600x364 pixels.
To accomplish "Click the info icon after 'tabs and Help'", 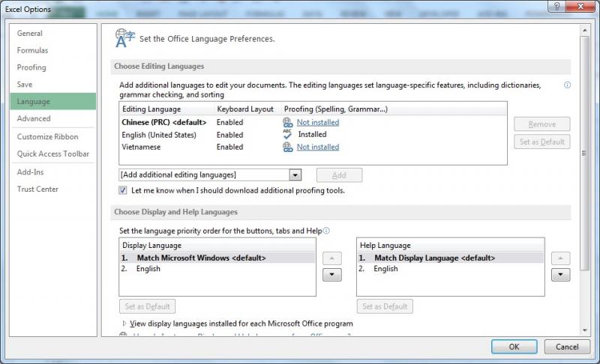I will coord(326,231).
